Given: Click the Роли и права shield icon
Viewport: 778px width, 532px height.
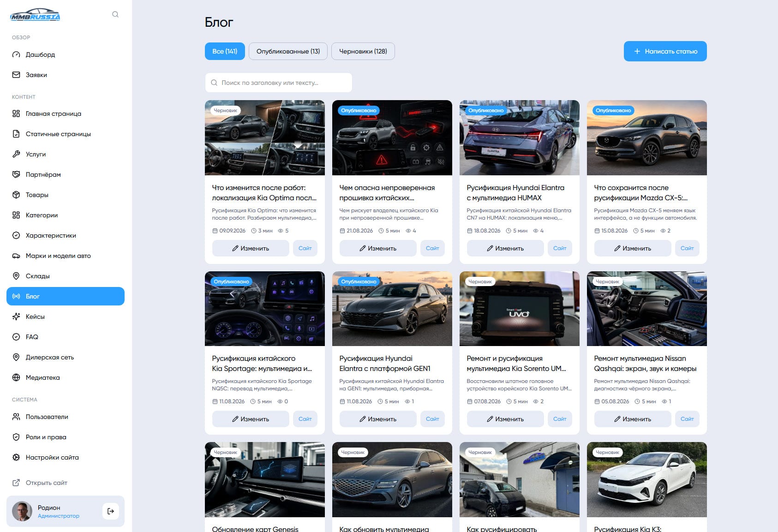Looking at the screenshot, I should pyautogui.click(x=16, y=437).
